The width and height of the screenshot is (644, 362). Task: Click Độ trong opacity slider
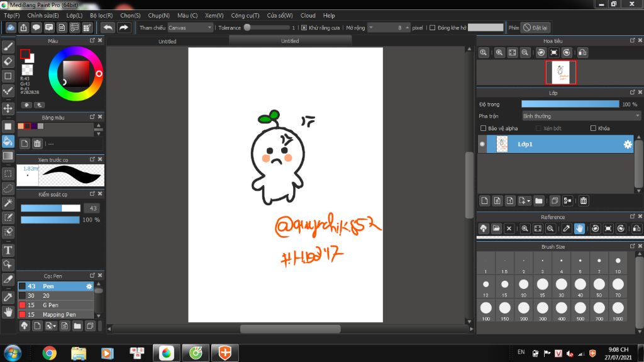coord(570,105)
